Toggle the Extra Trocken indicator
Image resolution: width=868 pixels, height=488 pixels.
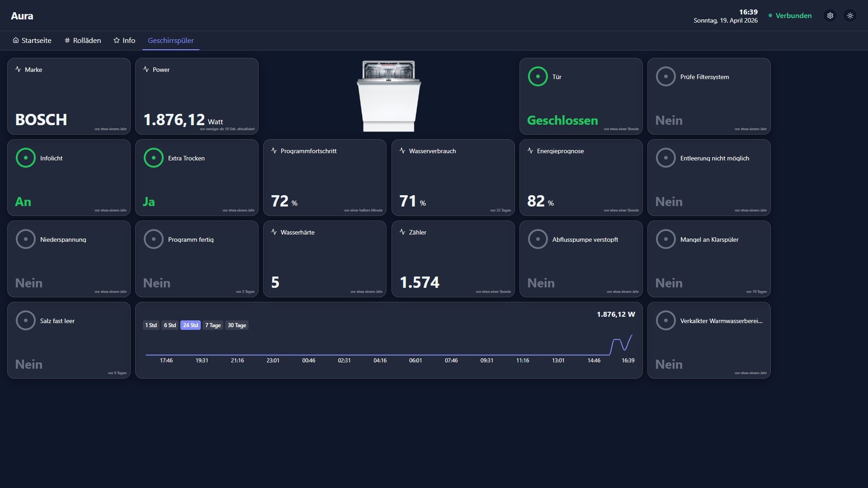[154, 158]
